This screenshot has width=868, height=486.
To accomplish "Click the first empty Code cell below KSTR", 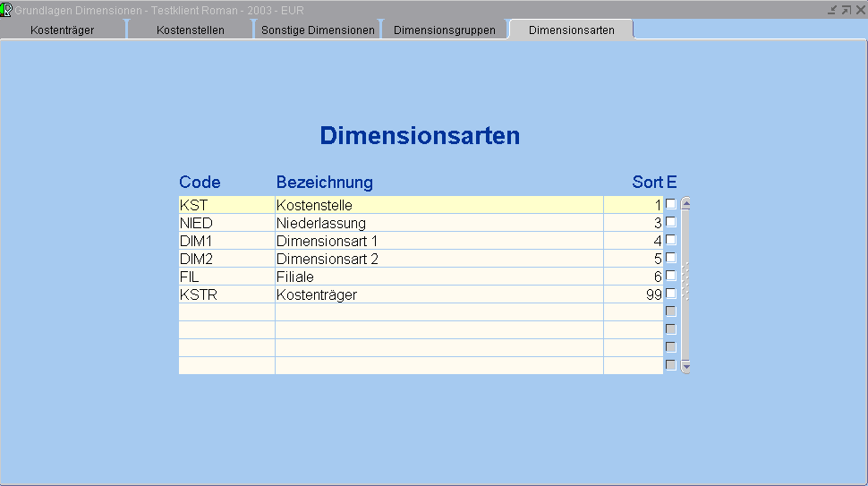I will click(226, 312).
